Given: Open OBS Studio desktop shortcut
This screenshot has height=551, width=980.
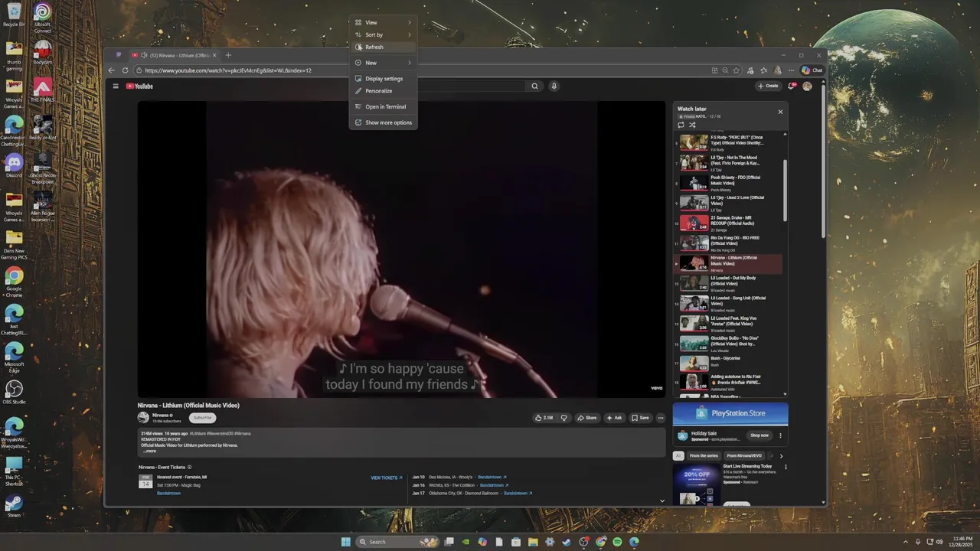Looking at the screenshot, I should pyautogui.click(x=14, y=392).
